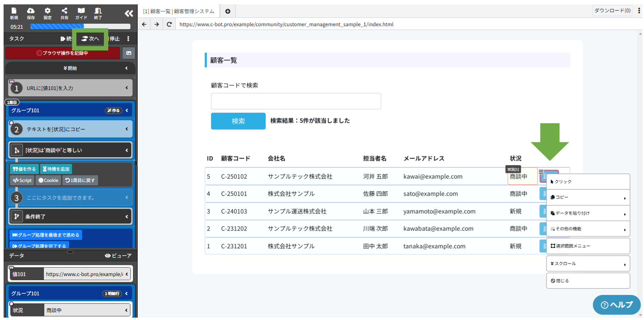The width and height of the screenshot is (644, 320).
Task: Click the 次へ (next step) button
Action: pos(90,39)
